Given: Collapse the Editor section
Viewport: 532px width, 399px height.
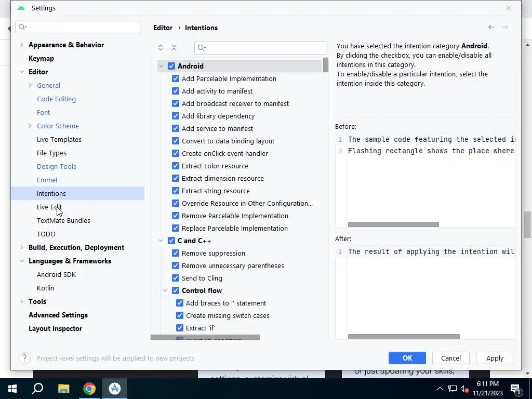Looking at the screenshot, I should coord(22,72).
